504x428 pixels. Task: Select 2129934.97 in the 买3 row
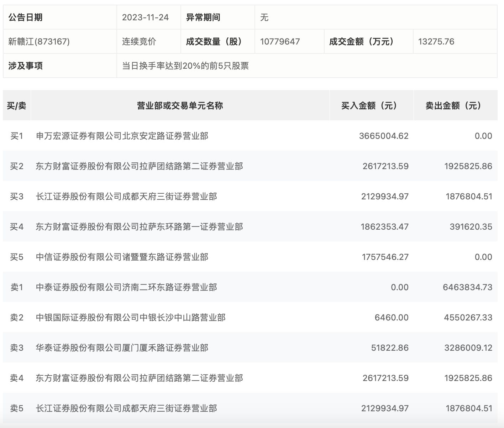tap(385, 196)
